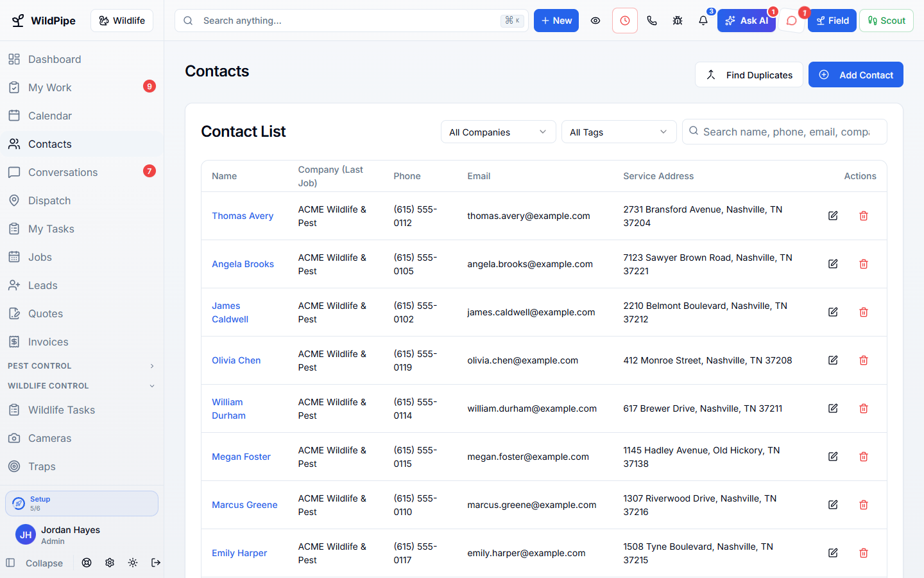Edit James Caldwell contact
Viewport: 924px width, 578px height.
coord(833,312)
